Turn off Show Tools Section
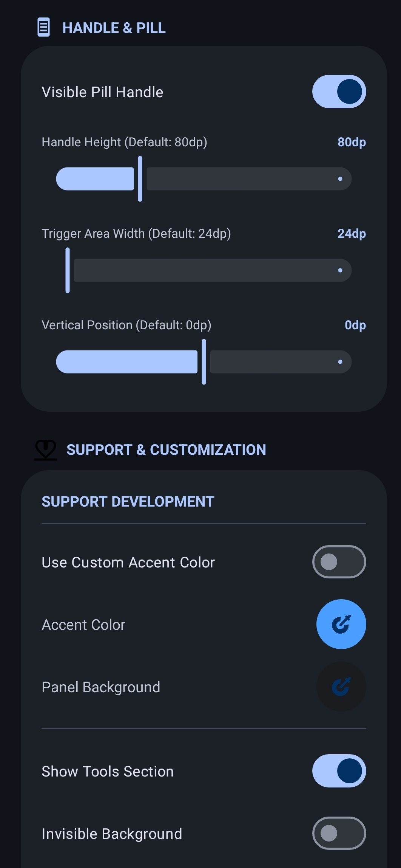 coord(339,771)
